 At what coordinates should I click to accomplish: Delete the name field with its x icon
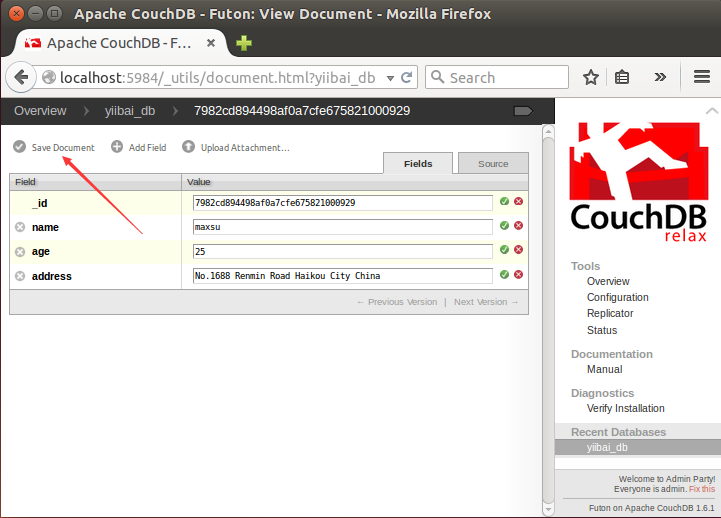pos(20,227)
